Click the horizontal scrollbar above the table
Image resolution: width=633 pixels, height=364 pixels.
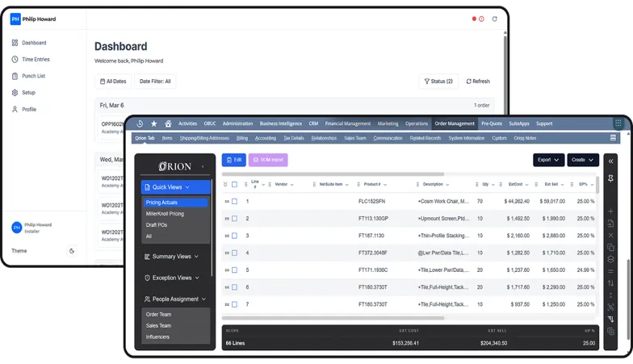[333, 174]
